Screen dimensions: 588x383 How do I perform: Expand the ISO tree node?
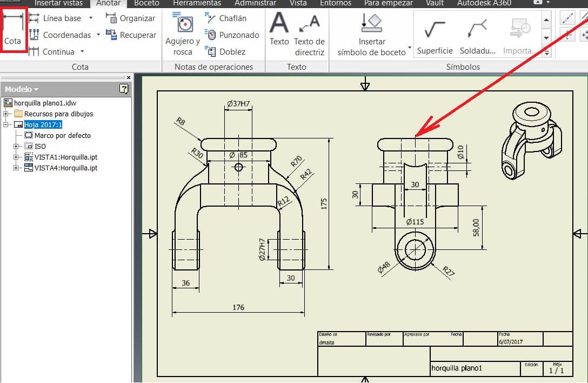click(x=16, y=146)
